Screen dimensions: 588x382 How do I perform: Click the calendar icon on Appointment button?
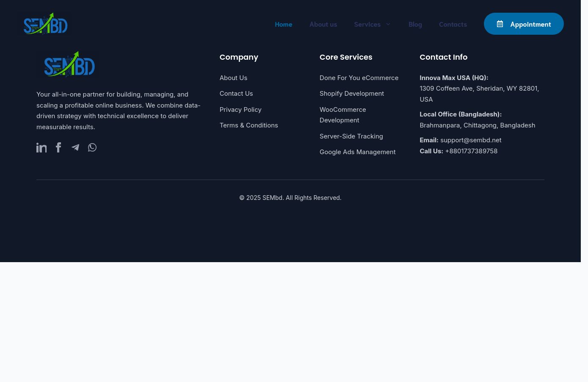500,24
